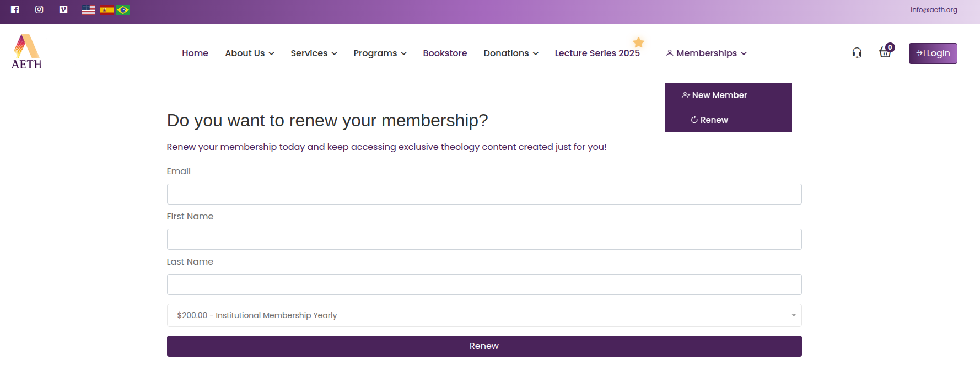Screen dimensions: 980x376
Task: Expand the About Us dropdown menu
Action: (x=250, y=53)
